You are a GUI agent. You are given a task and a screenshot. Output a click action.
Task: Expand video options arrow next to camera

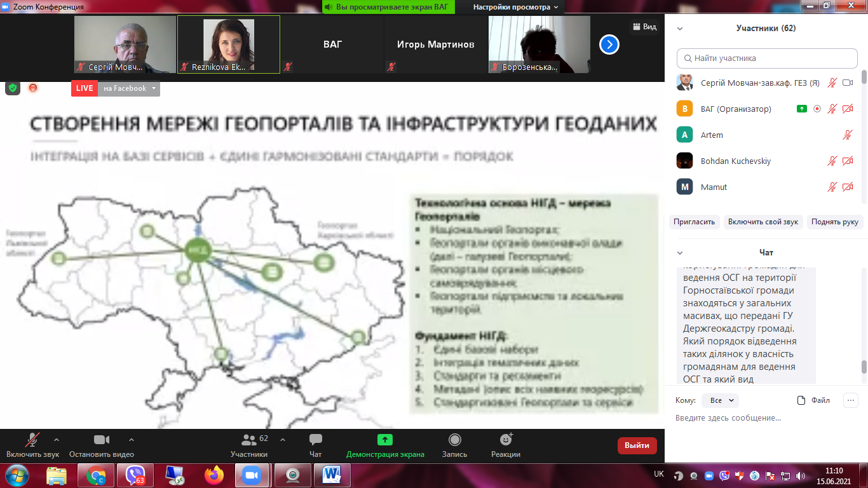[x=132, y=439]
